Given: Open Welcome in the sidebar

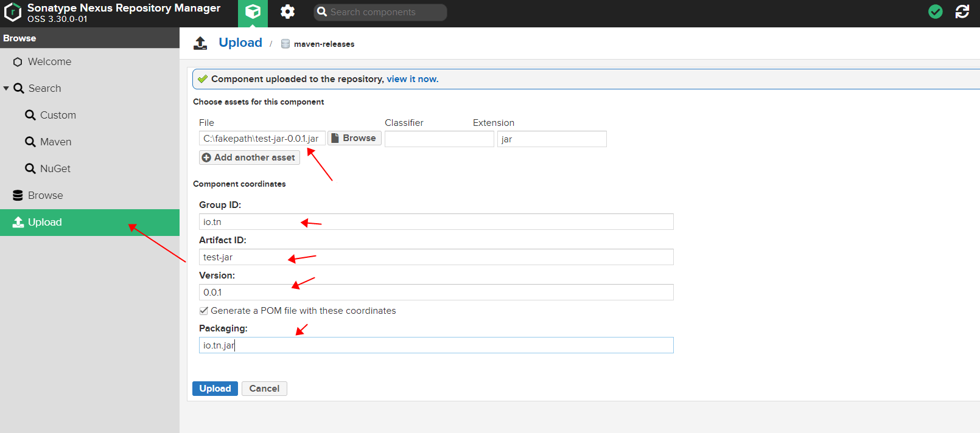Looking at the screenshot, I should click(x=89, y=62).
